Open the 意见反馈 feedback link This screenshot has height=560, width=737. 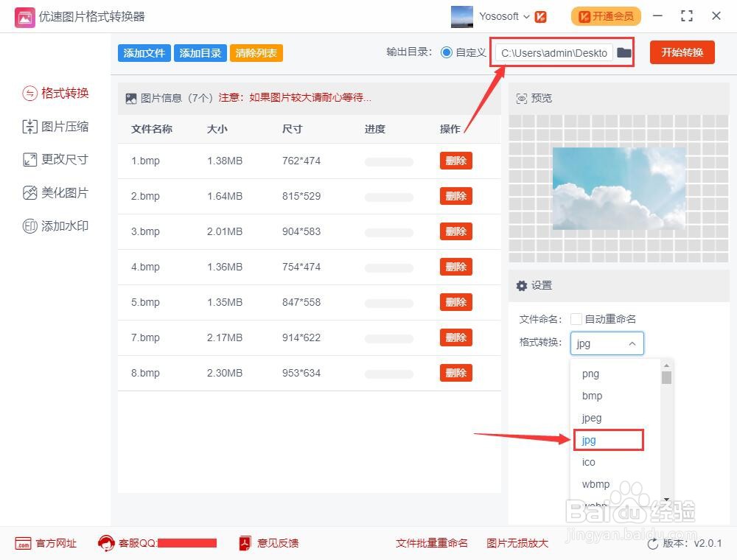[277, 544]
